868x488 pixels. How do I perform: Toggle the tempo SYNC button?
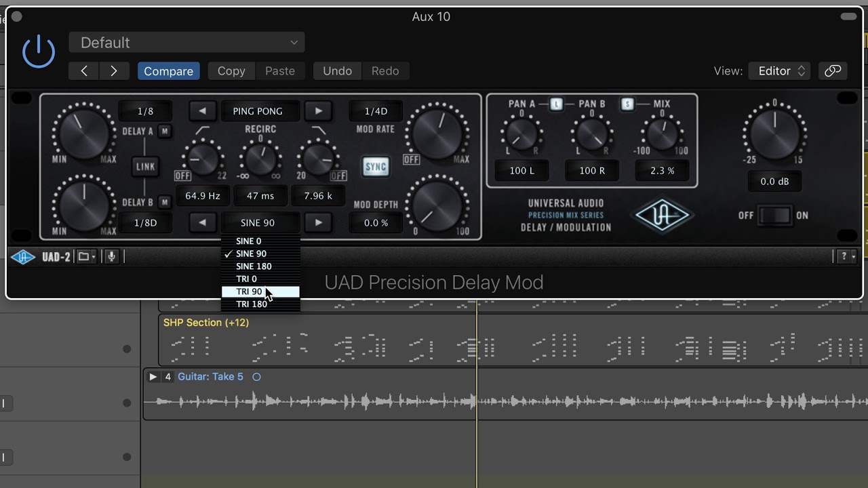376,167
